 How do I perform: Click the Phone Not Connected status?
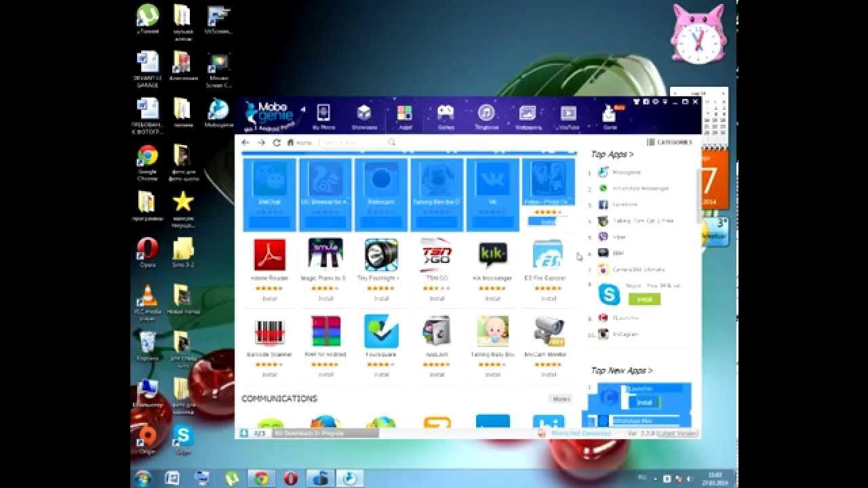click(x=581, y=433)
